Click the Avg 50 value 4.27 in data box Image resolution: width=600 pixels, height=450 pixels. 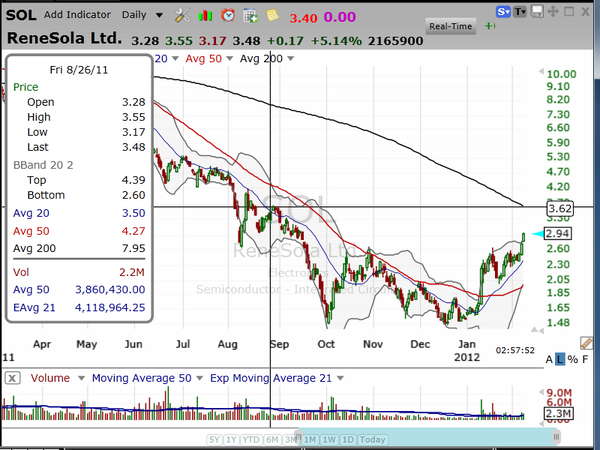click(x=134, y=231)
